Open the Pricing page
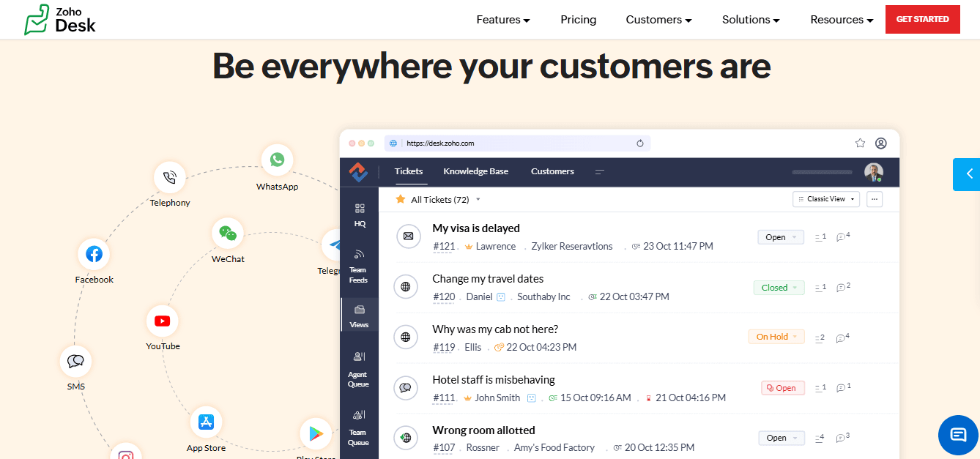Image resolution: width=980 pixels, height=459 pixels. pos(579,20)
